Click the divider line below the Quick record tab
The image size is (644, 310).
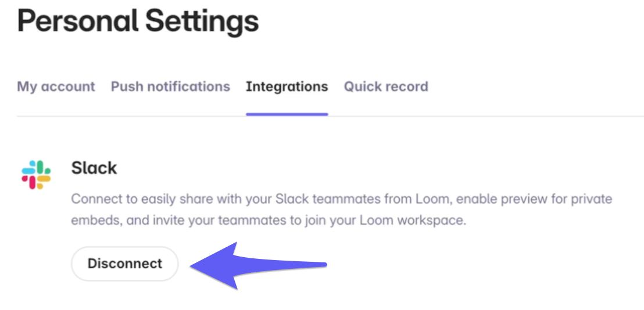click(x=386, y=116)
